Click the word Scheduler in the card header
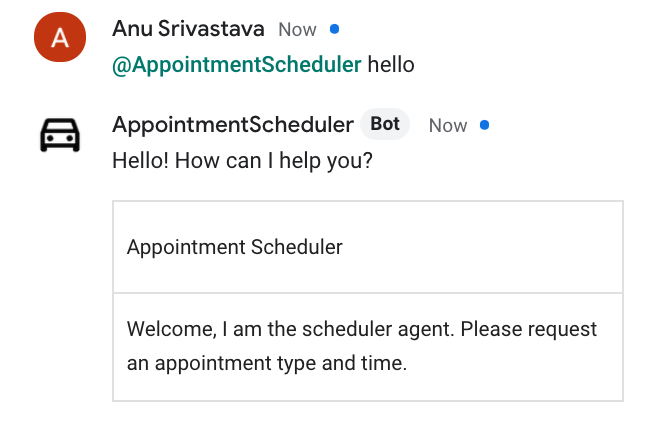This screenshot has height=428, width=664. click(297, 247)
